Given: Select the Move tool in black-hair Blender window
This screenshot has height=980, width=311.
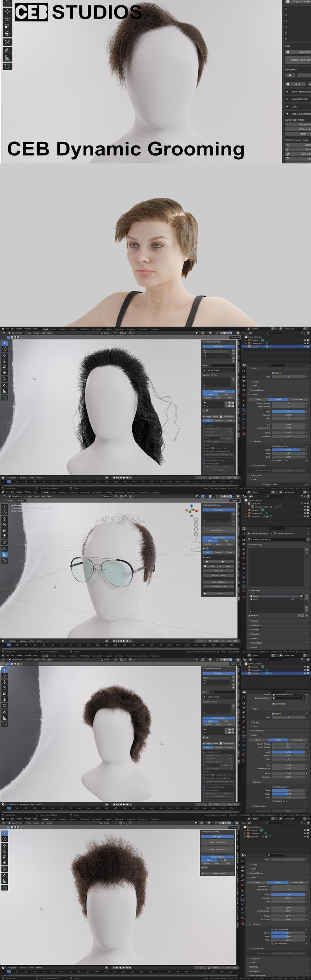Looking at the screenshot, I should click(x=5, y=355).
